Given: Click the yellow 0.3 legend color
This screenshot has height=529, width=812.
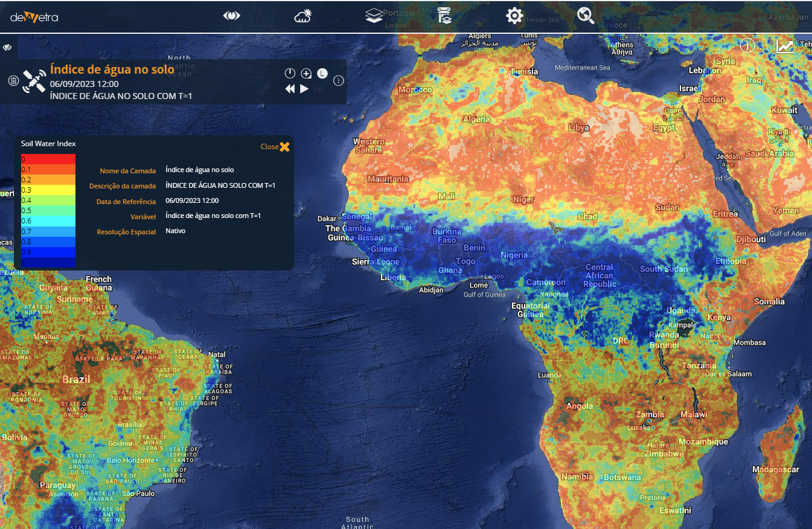Looking at the screenshot, I should click(x=48, y=190).
